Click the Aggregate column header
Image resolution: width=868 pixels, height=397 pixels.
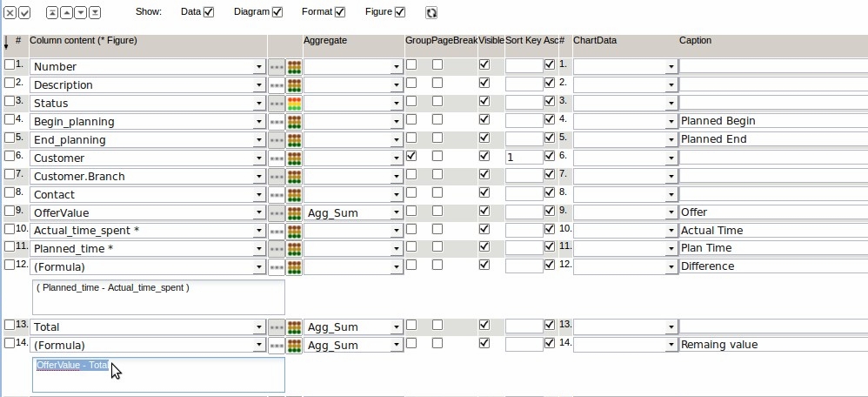pos(326,41)
